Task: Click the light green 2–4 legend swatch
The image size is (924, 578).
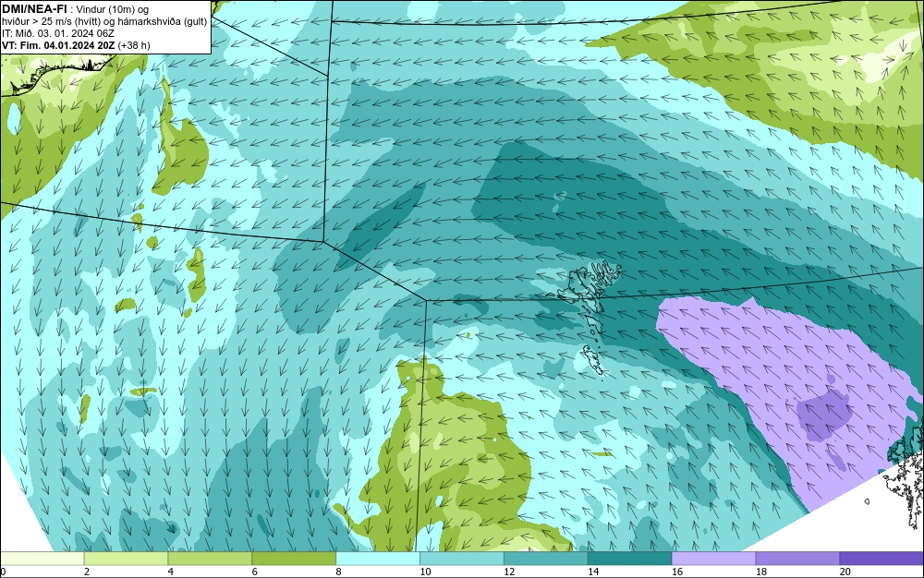Action: coord(126,559)
